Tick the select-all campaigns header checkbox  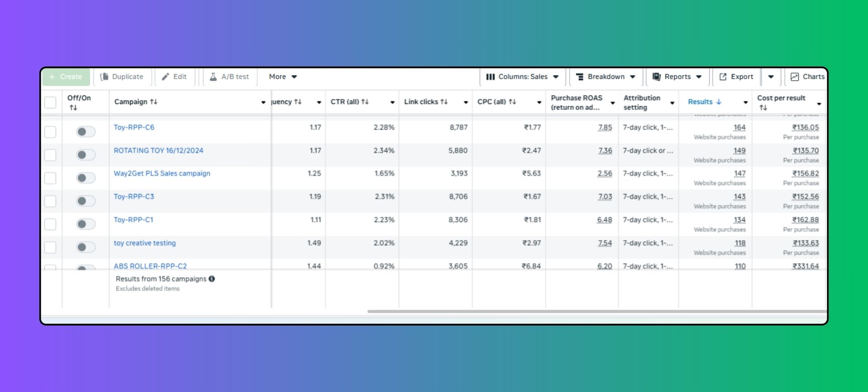(x=50, y=103)
